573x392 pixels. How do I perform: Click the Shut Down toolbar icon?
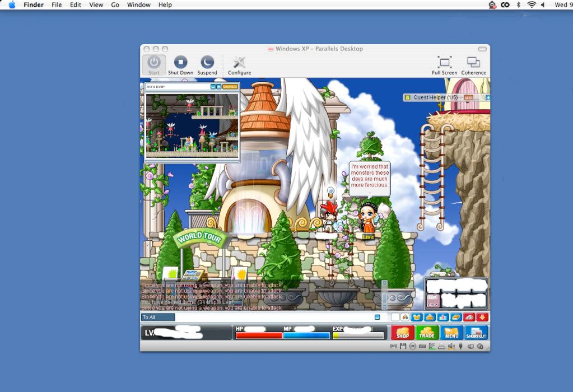180,63
